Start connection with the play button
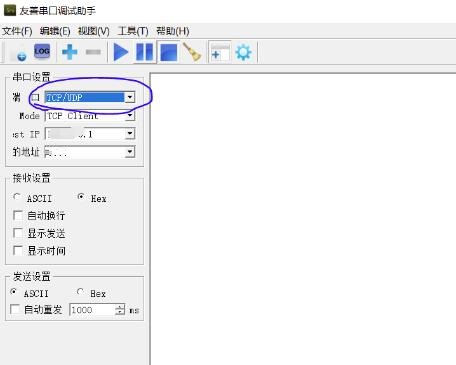The width and height of the screenshot is (456, 365). 121,52
